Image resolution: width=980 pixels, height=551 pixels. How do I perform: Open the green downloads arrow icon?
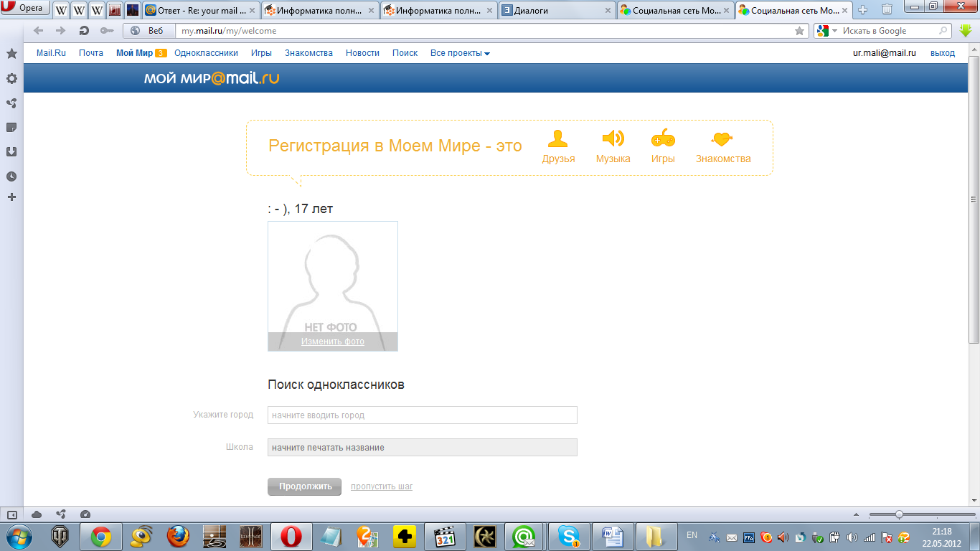point(966,31)
